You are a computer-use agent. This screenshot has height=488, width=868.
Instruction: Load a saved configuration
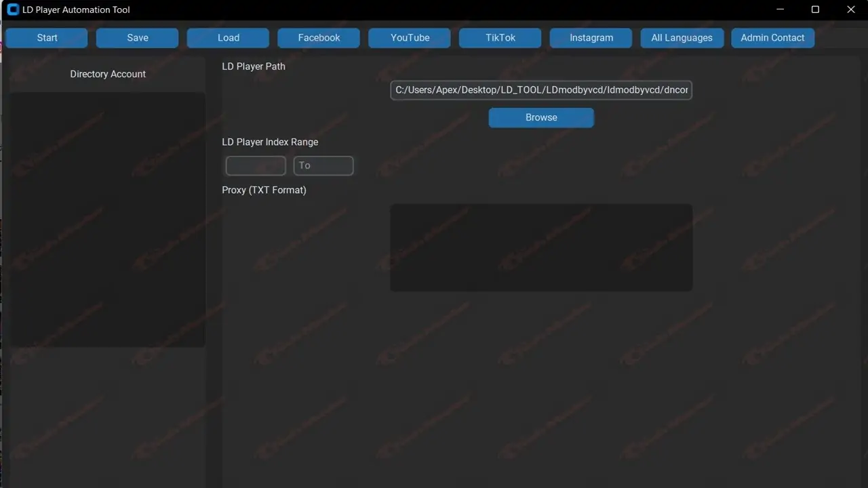227,38
